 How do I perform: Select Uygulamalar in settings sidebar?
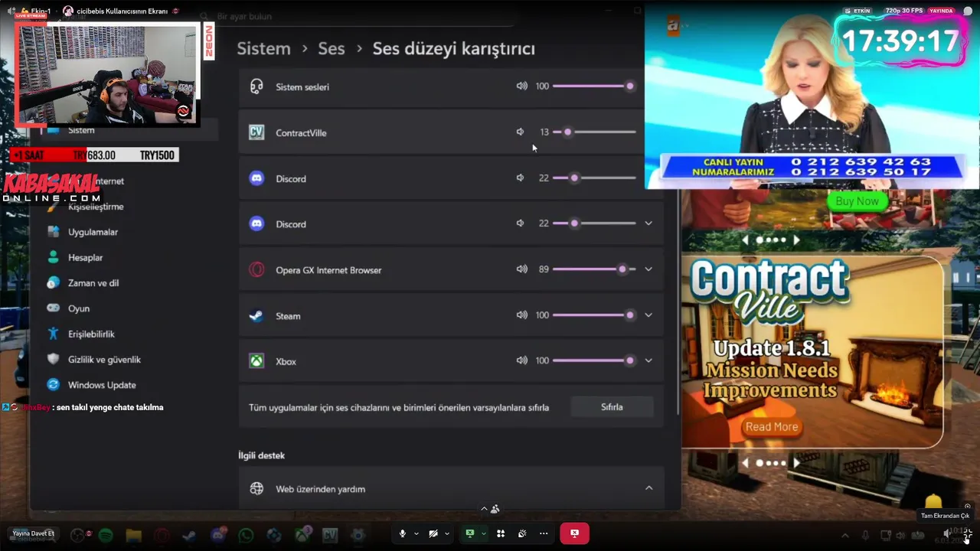click(93, 232)
